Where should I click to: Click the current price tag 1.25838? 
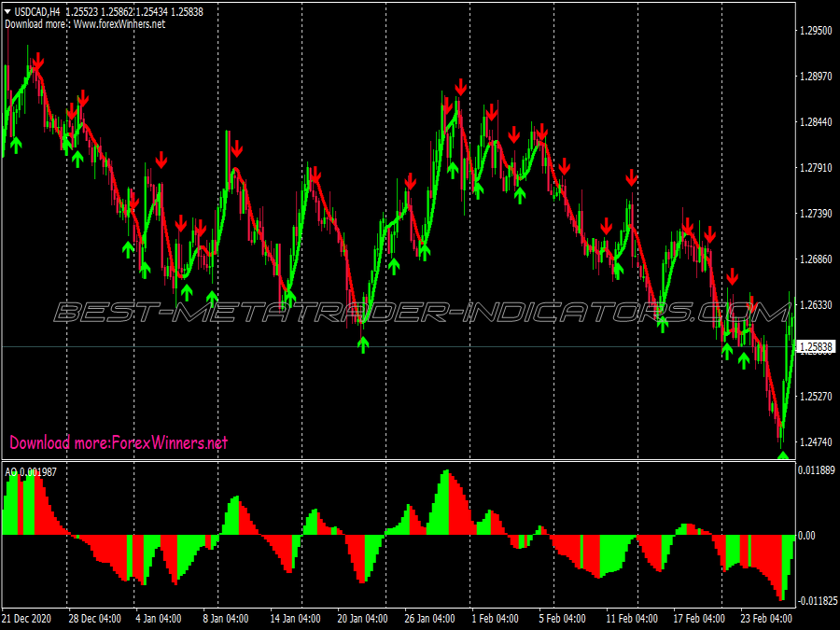click(x=816, y=347)
